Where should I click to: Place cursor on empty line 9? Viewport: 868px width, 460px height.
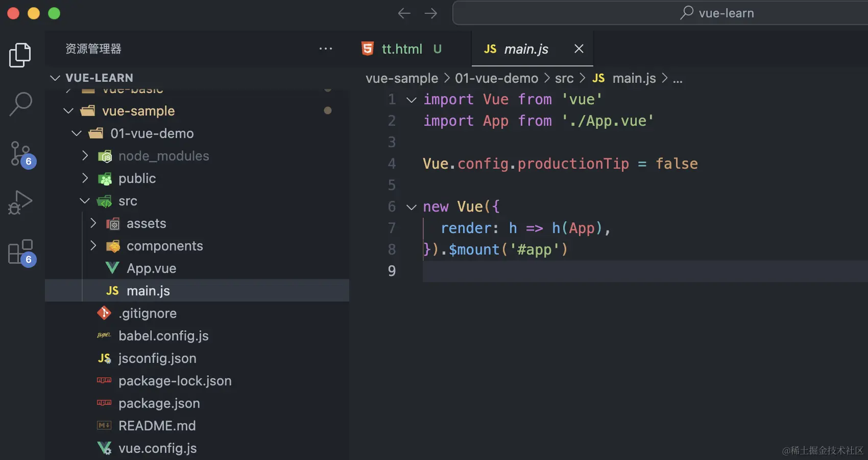(645, 271)
